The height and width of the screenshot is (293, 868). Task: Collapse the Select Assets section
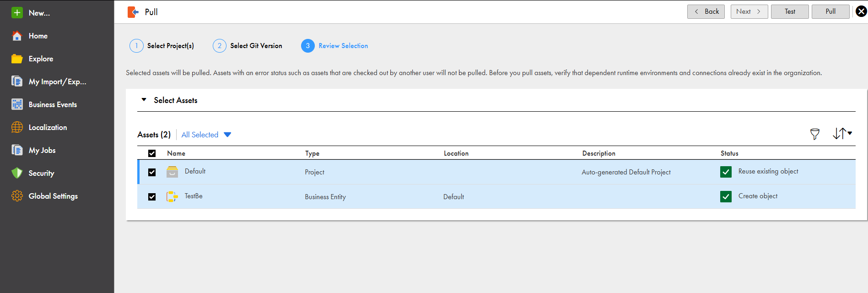pyautogui.click(x=144, y=100)
